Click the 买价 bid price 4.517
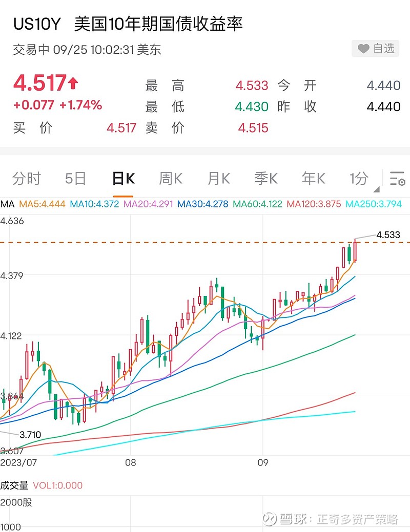The height and width of the screenshot is (532, 410). tap(121, 129)
